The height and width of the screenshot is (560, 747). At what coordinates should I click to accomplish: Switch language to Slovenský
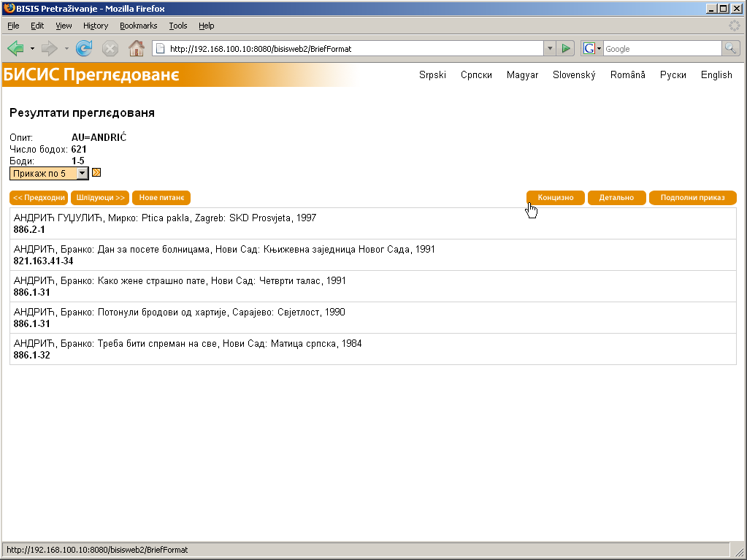click(574, 74)
